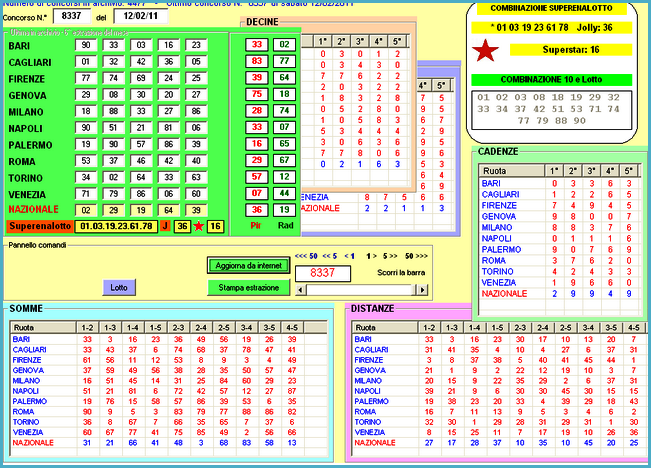Click the small red star beside Jolly 36
This screenshot has width=651, height=468.
click(x=198, y=226)
